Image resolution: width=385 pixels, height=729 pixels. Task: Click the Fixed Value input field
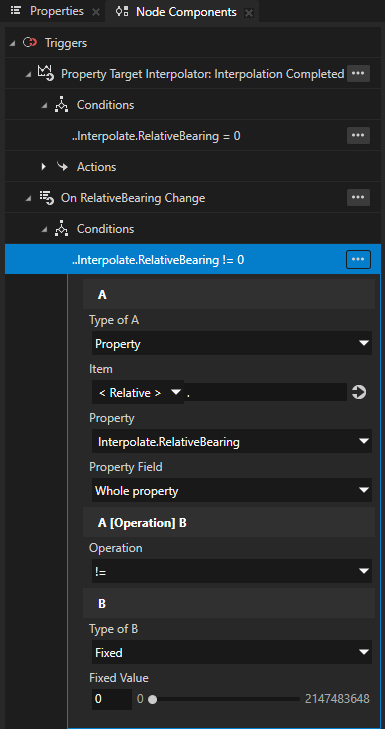point(112,699)
